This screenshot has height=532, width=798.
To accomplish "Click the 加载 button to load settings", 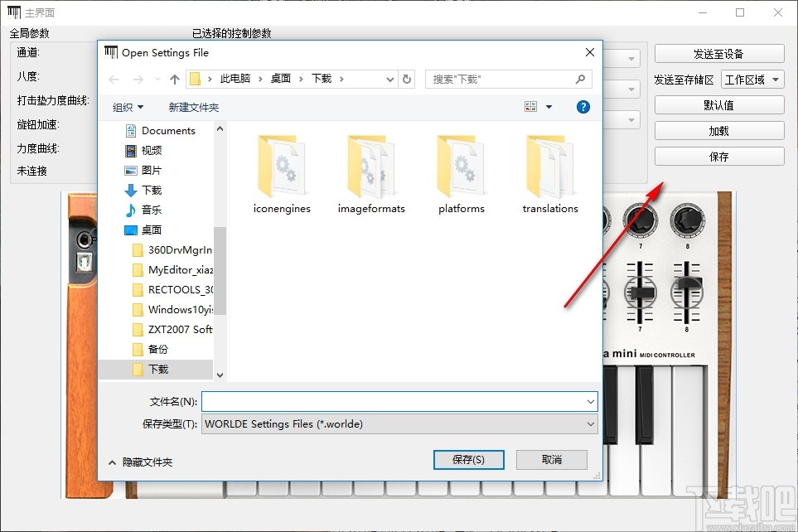I will pyautogui.click(x=718, y=130).
